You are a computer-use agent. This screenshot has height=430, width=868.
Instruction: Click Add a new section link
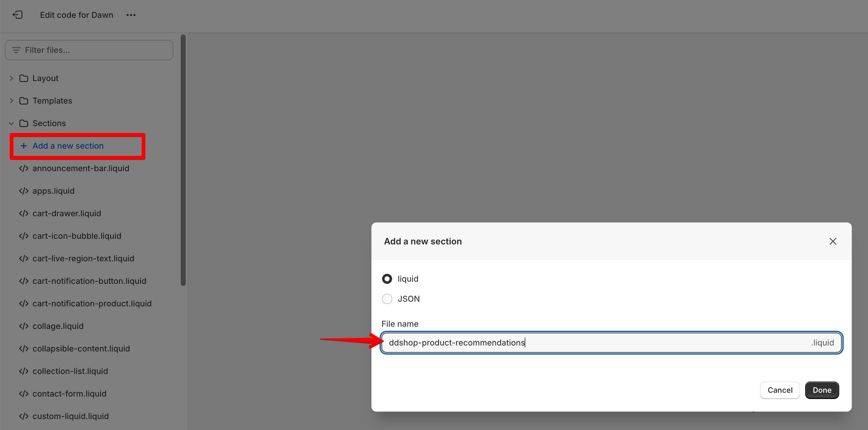click(x=68, y=146)
